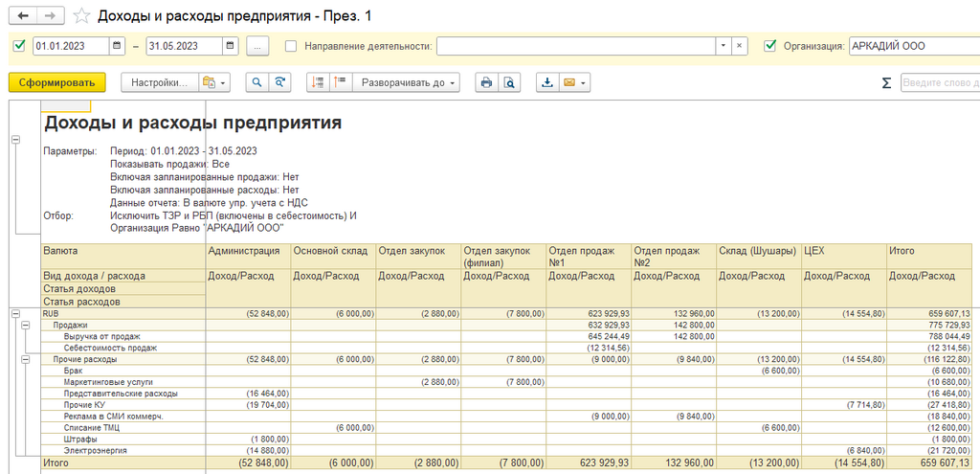Screen dimensions: 980x474
Task: Go forward with the right arrow button
Action: click(52, 15)
